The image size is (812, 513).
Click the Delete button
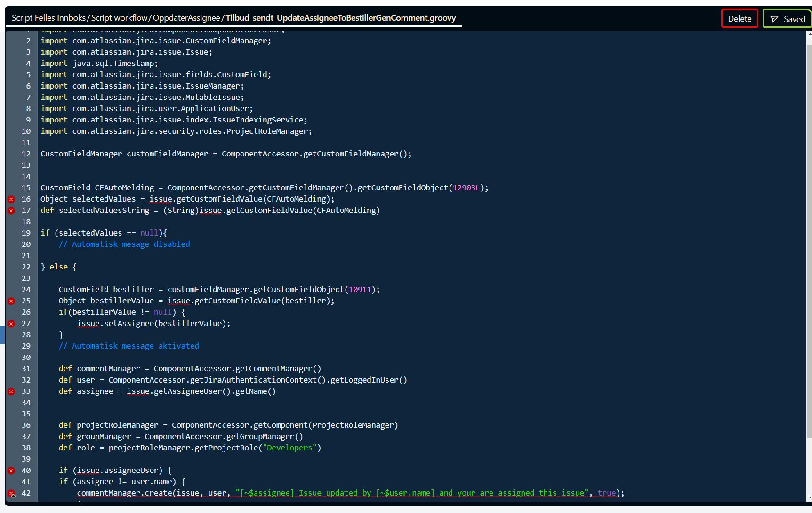click(740, 19)
